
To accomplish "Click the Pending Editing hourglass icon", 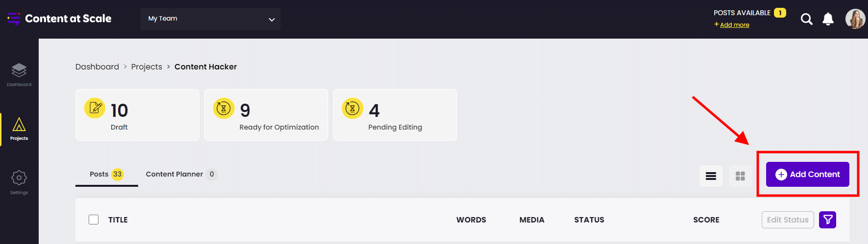I will coord(352,108).
